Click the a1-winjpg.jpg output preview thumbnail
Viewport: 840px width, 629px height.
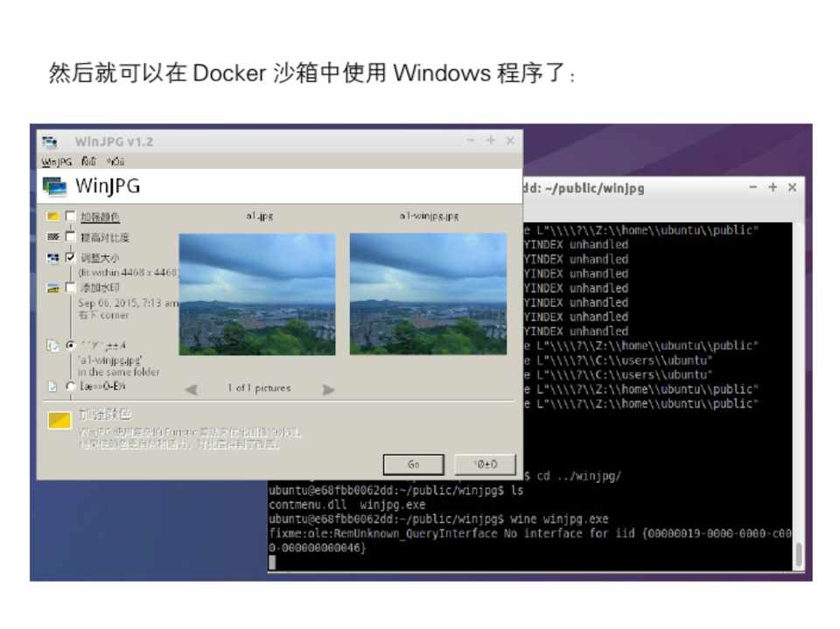click(428, 293)
